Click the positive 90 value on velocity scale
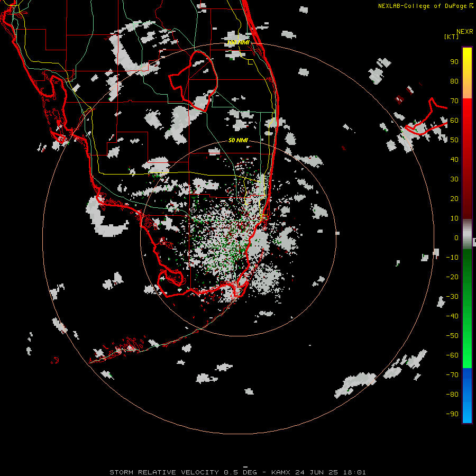 pos(454,62)
